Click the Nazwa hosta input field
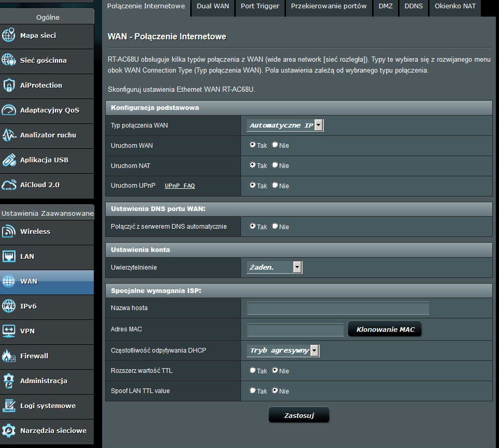Screen dimensions: 499x448 [x=338, y=309]
